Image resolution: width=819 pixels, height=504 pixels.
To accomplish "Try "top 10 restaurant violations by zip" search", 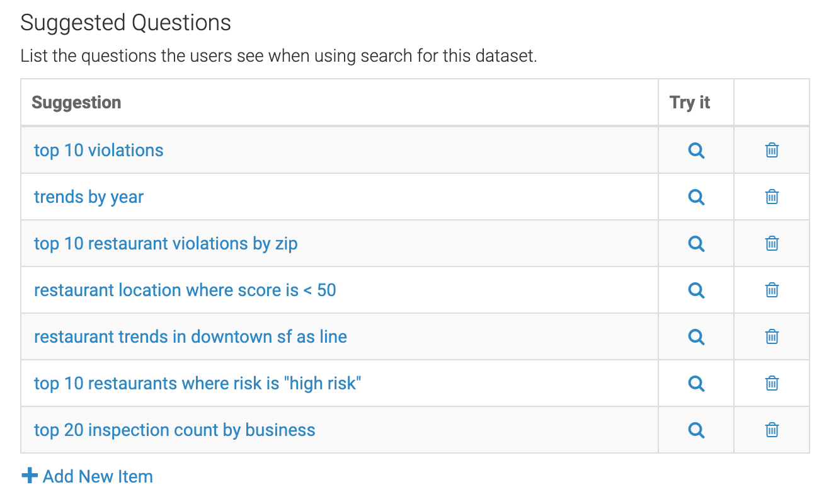I will [696, 244].
